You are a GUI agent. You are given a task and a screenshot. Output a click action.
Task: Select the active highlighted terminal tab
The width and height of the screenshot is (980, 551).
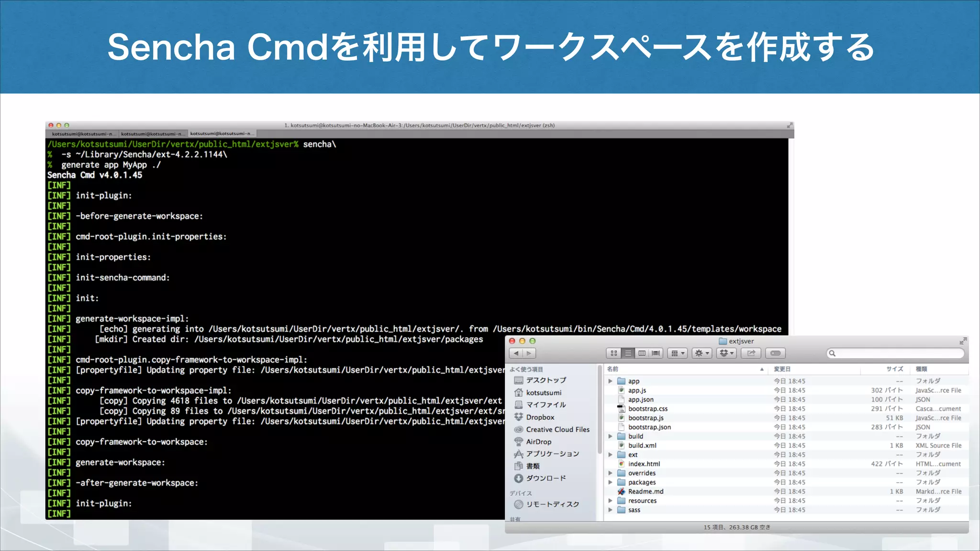(x=222, y=133)
